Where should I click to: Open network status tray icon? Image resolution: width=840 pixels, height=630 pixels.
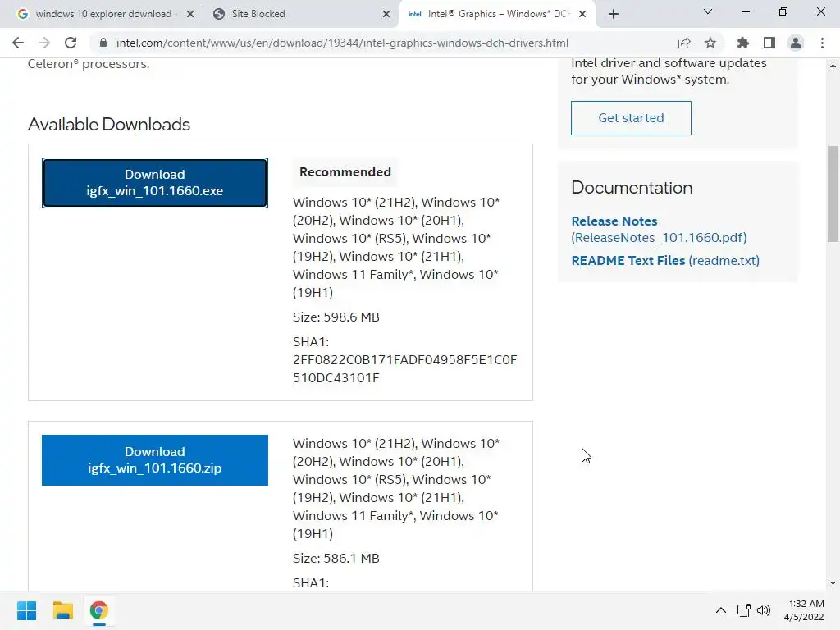pos(743,610)
